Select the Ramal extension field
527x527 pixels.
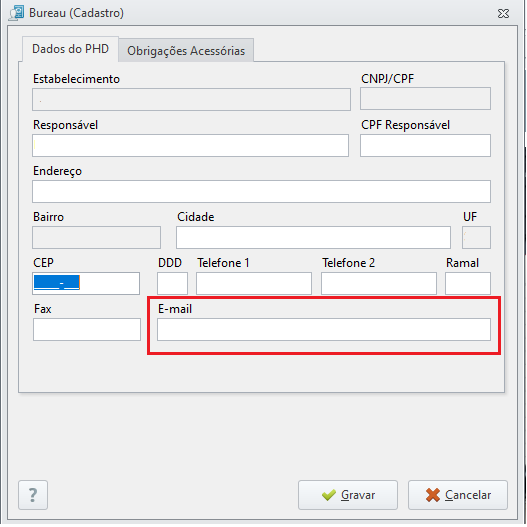[x=468, y=283]
